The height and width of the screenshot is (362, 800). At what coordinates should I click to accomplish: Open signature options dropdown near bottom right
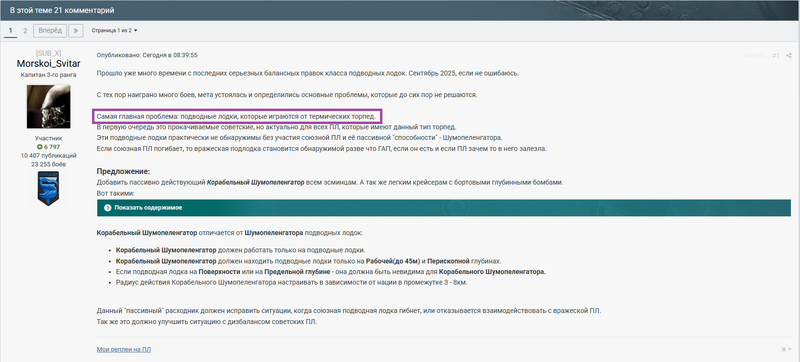pyautogui.click(x=786, y=349)
